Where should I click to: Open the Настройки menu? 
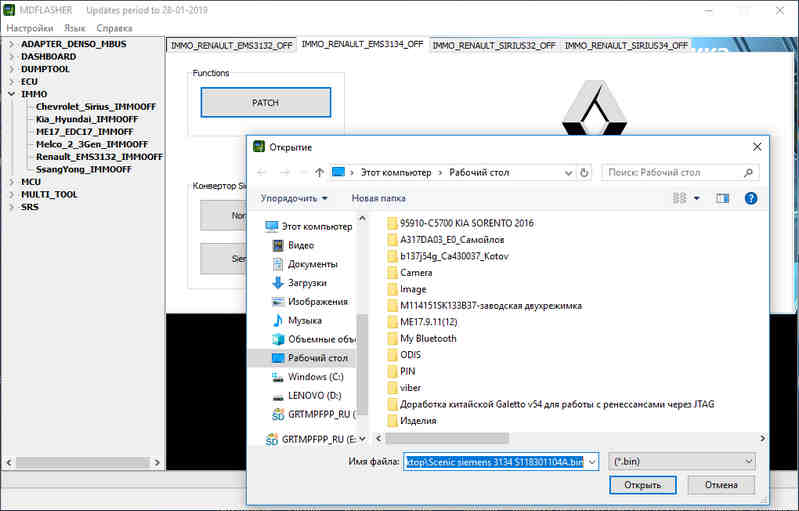point(30,28)
